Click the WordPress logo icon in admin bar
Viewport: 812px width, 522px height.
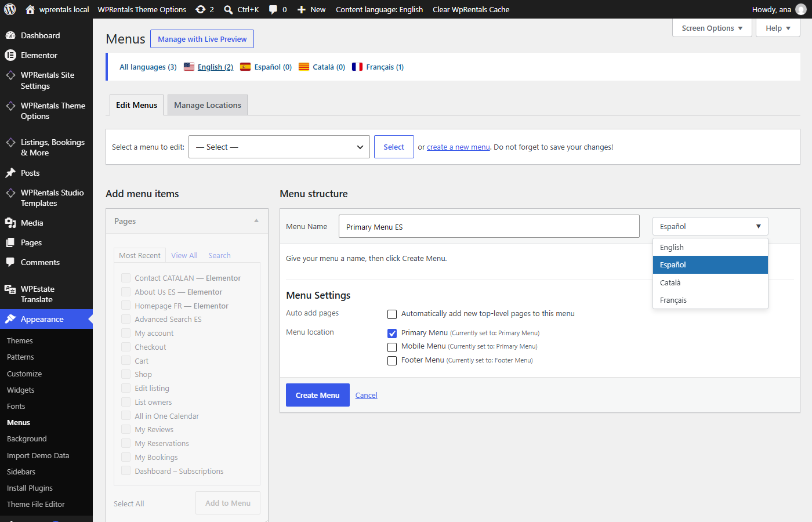click(10, 9)
